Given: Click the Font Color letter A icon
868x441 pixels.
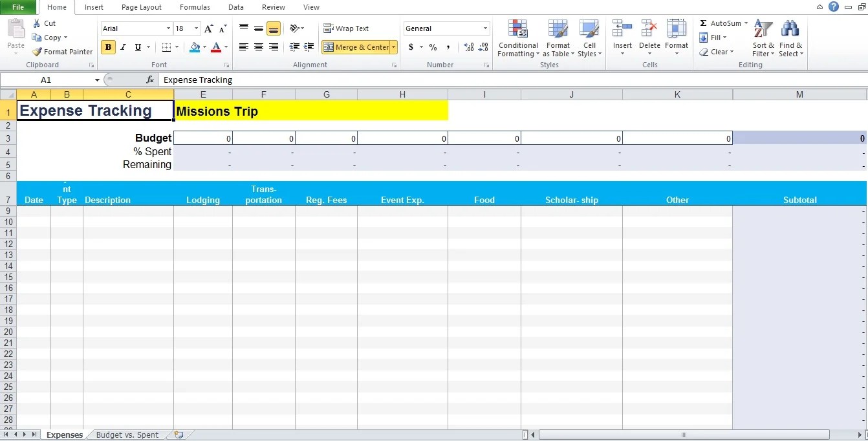Looking at the screenshot, I should (215, 47).
